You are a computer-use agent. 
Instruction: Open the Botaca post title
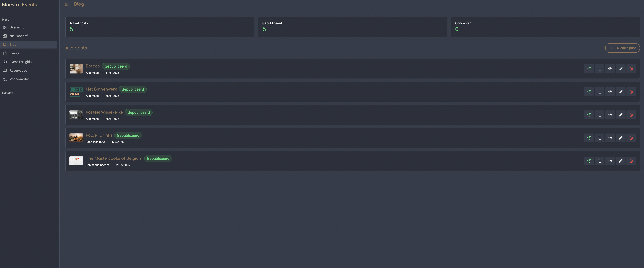93,66
